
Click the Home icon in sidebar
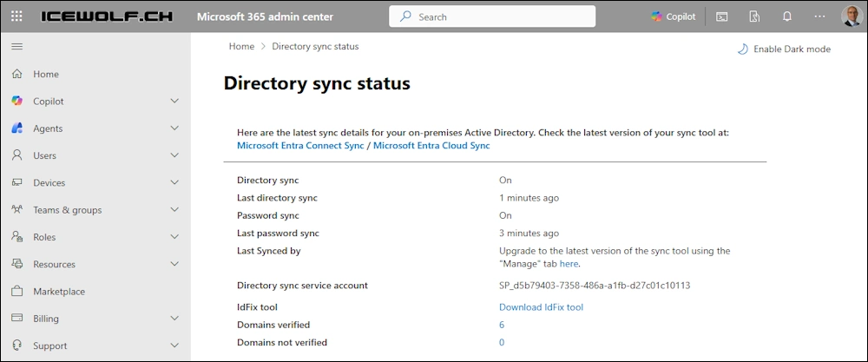(x=16, y=75)
